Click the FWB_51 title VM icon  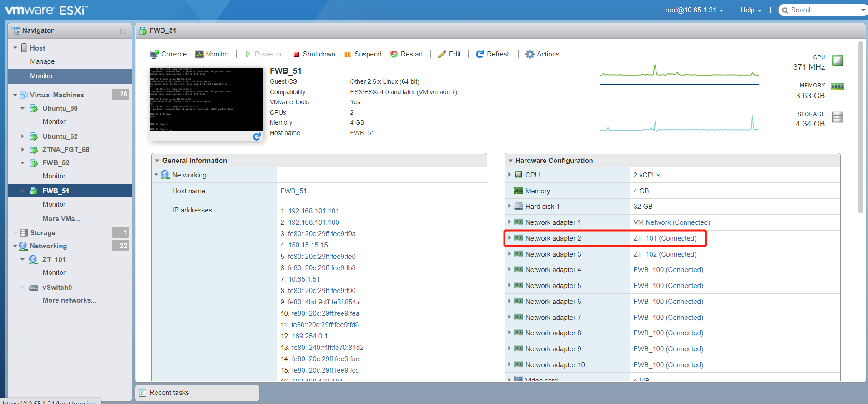(143, 31)
